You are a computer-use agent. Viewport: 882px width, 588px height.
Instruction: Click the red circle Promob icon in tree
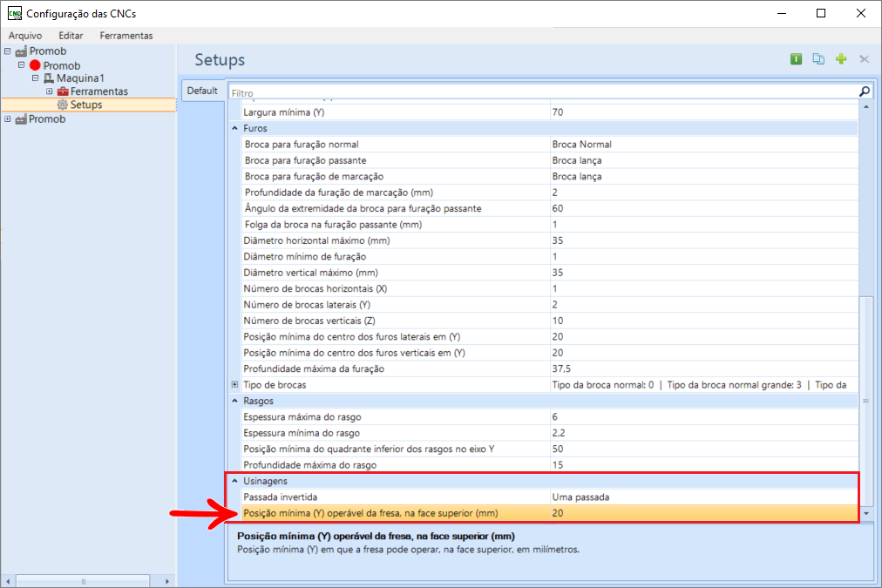click(35, 65)
